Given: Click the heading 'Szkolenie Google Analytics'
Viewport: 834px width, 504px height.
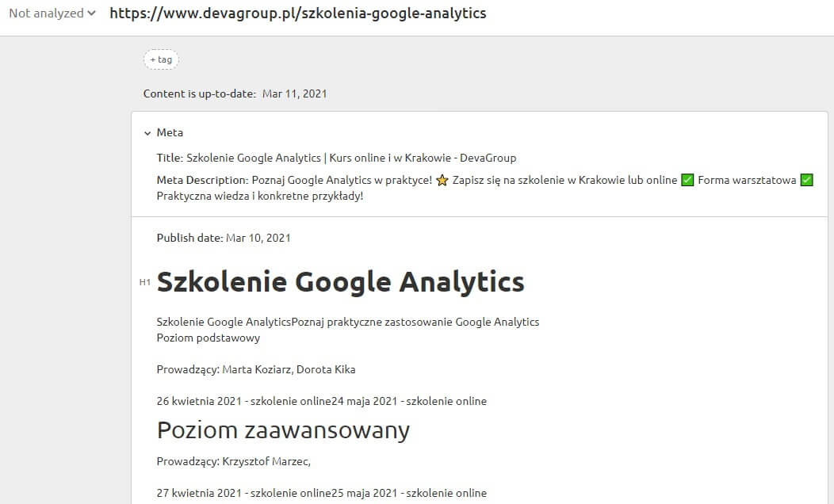Looking at the screenshot, I should click(x=341, y=281).
